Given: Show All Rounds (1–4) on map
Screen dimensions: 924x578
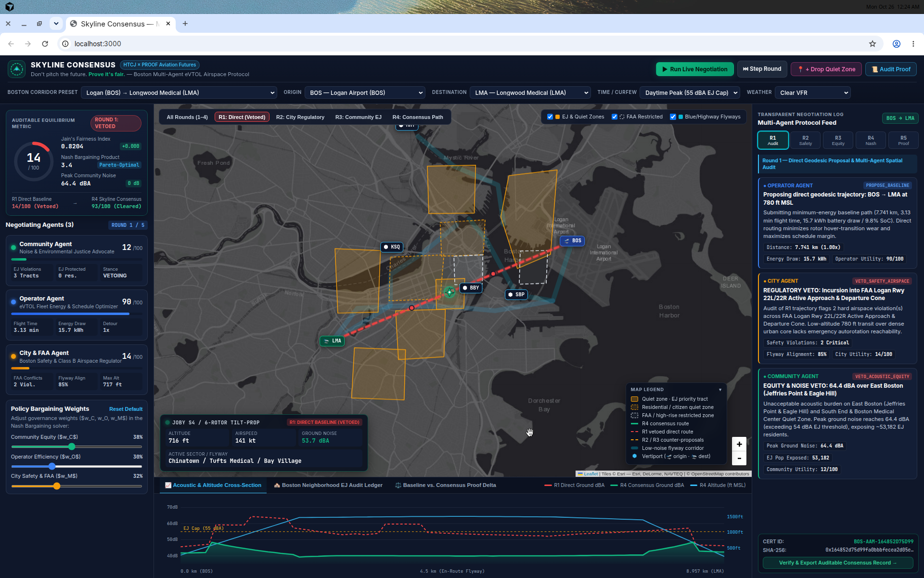Looking at the screenshot, I should pyautogui.click(x=187, y=118).
